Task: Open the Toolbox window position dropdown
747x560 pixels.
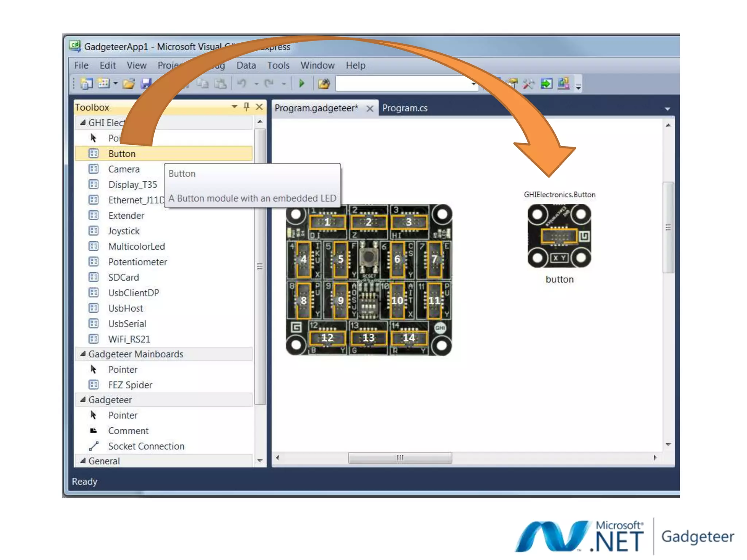Action: pos(235,107)
